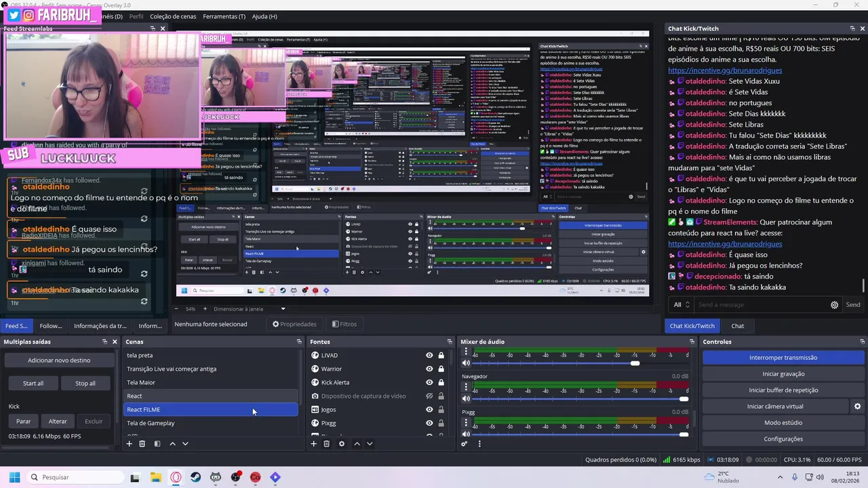Float the Chat Kick/Twitch dock
This screenshot has width=868, height=488.
coord(852,28)
